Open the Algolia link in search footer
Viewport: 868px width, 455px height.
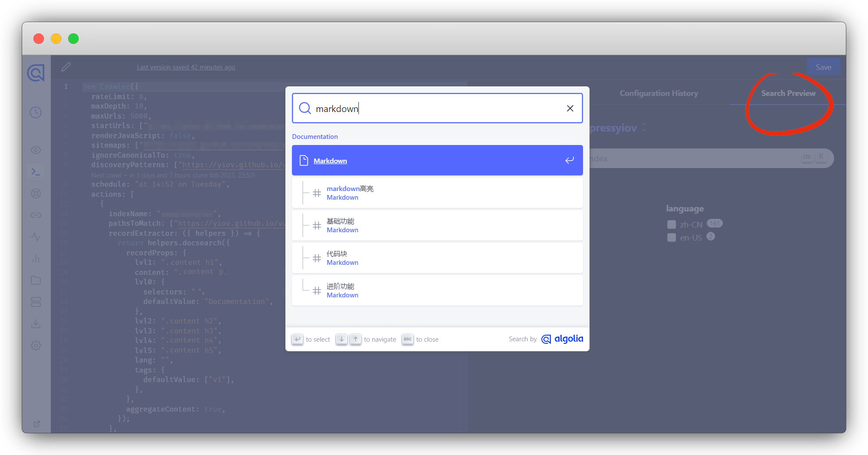[563, 339]
